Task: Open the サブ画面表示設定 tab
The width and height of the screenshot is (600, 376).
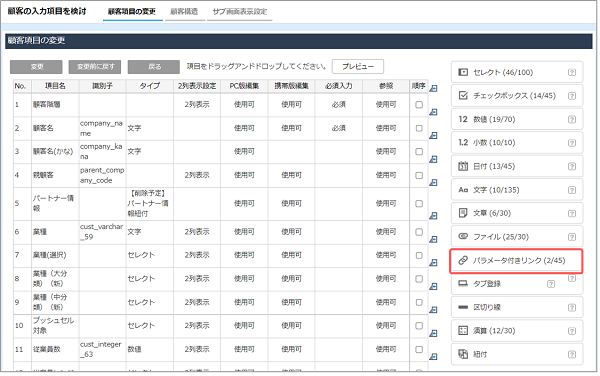Action: (x=240, y=11)
